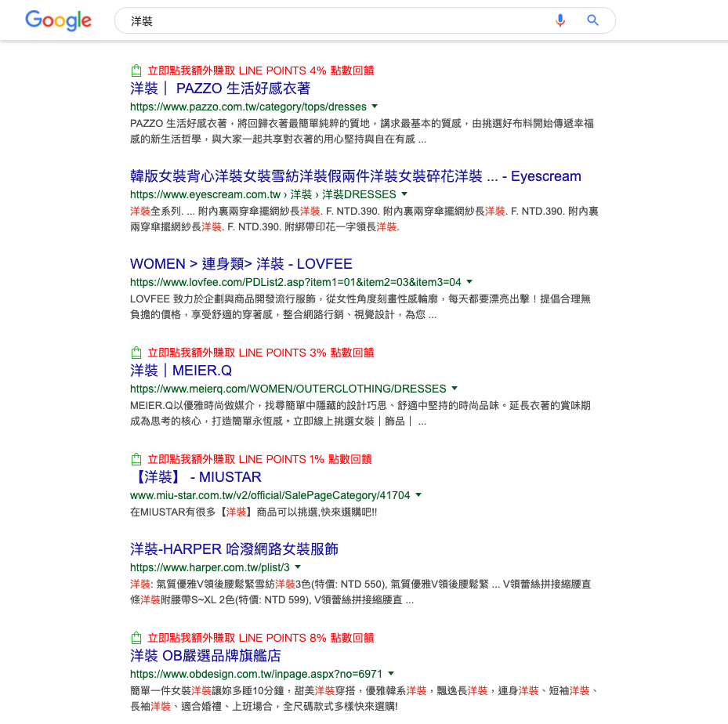Open the 【洋裝】 - MIUSTAR result title

point(197,477)
